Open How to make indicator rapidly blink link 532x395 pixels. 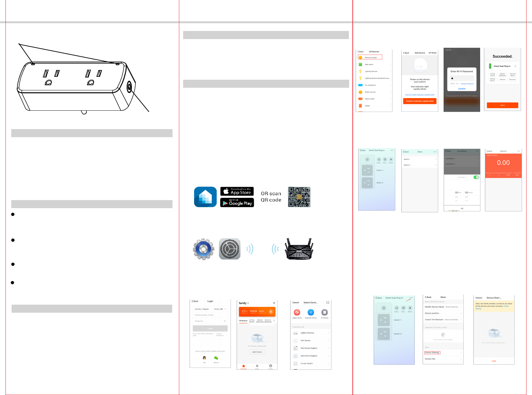pyautogui.click(x=419, y=95)
